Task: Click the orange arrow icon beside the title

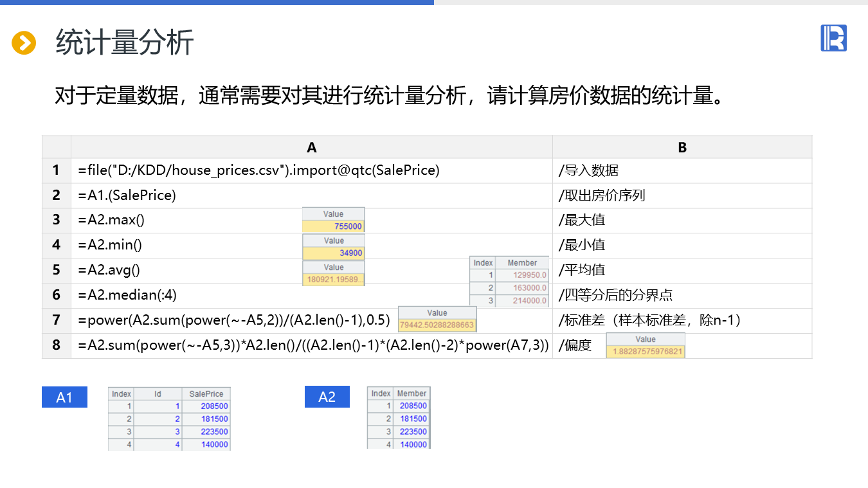Action: (24, 43)
